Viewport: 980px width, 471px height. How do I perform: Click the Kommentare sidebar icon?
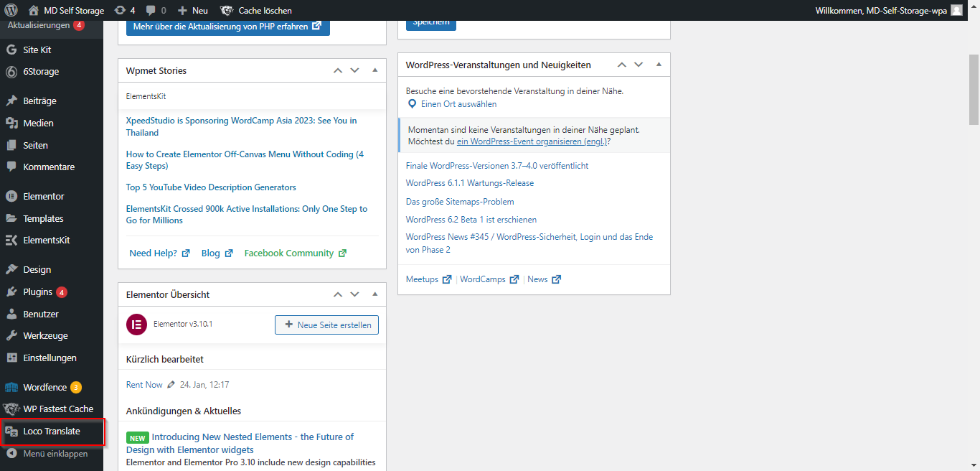point(11,167)
